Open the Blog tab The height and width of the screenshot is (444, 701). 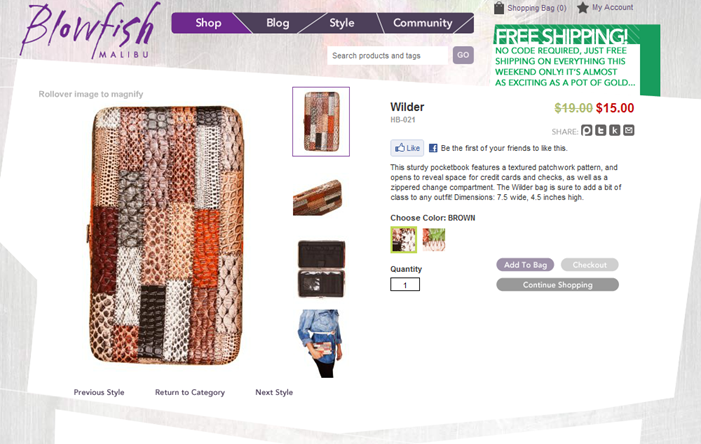coord(278,23)
